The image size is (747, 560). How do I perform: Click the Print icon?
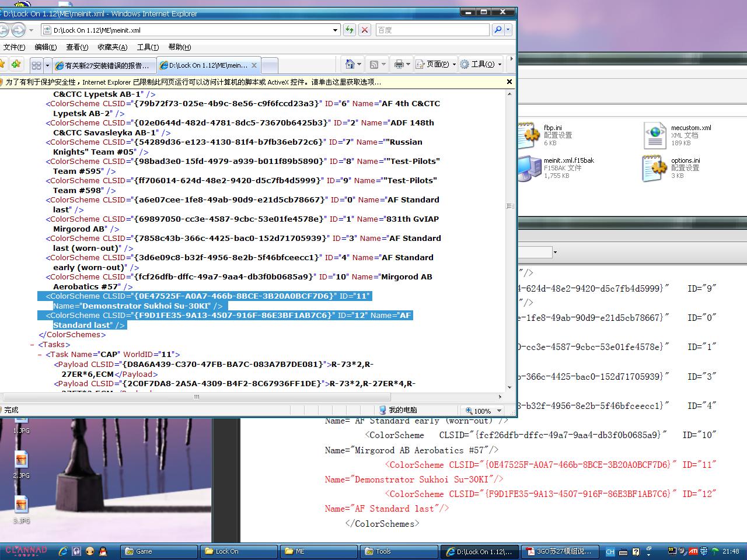[x=399, y=64]
